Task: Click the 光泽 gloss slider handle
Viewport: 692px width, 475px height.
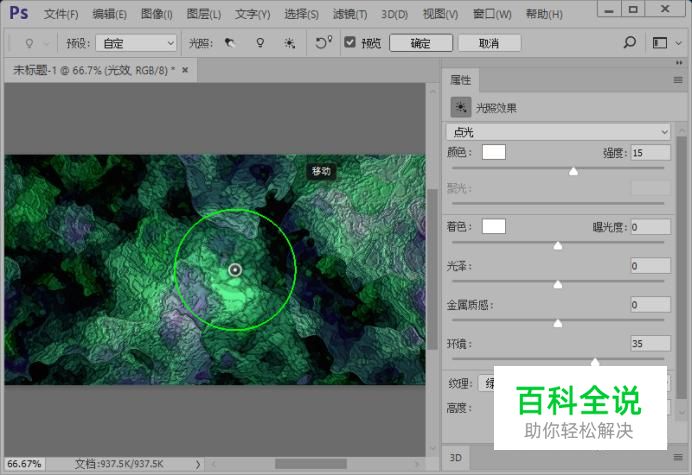Action: click(558, 284)
